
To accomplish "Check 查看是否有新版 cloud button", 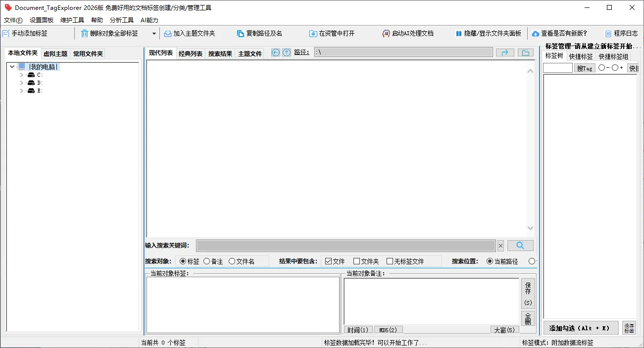I will click(559, 34).
